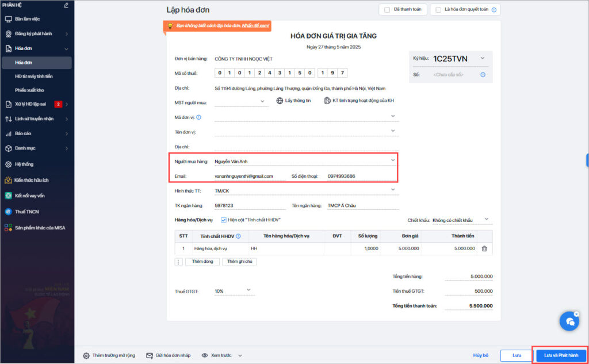Image resolution: width=589 pixels, height=364 pixels.
Task: Click the trash icon on item row
Action: pos(484,248)
